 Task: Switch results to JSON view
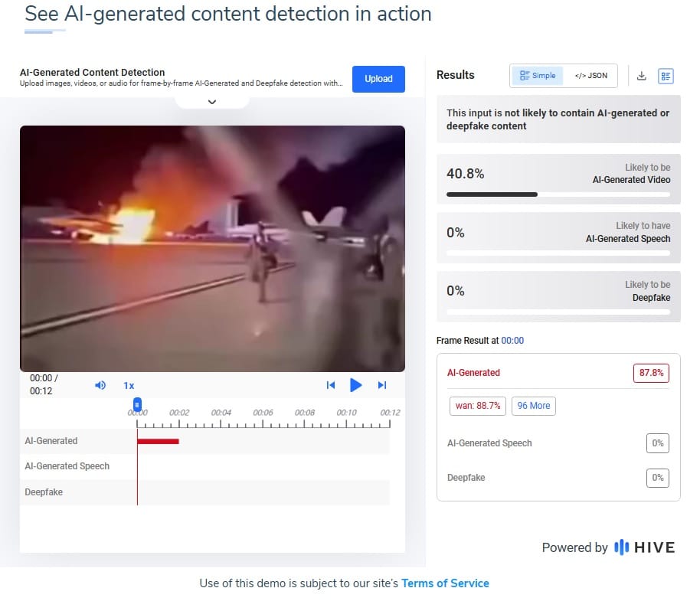click(x=590, y=76)
